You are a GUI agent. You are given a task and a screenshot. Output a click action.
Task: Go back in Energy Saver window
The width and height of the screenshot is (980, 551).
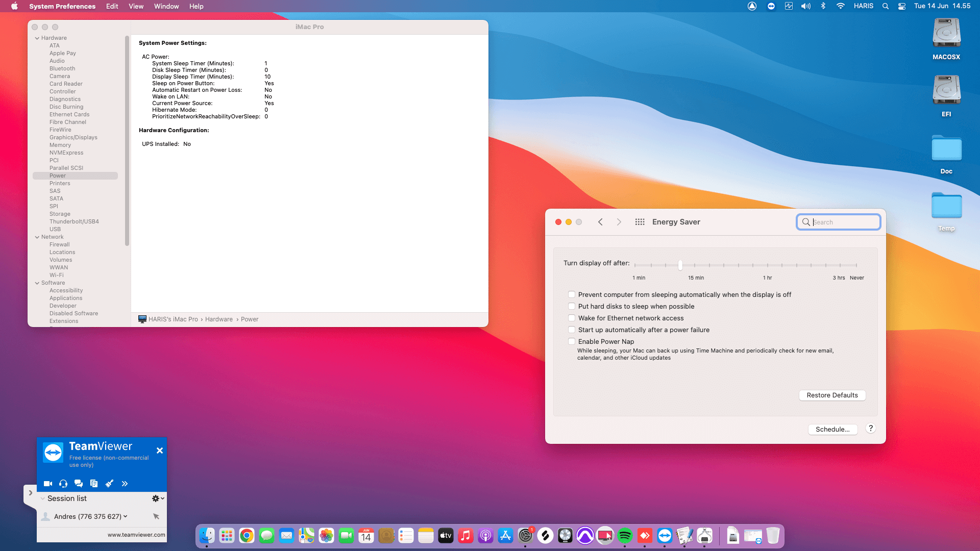click(x=601, y=222)
